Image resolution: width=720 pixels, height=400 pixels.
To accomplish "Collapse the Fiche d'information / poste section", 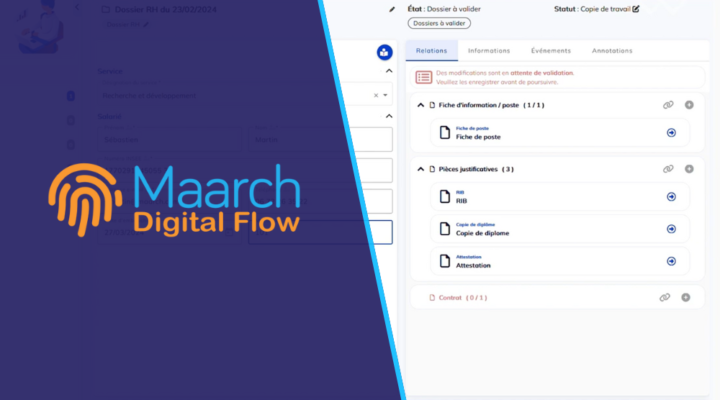I will click(x=421, y=105).
